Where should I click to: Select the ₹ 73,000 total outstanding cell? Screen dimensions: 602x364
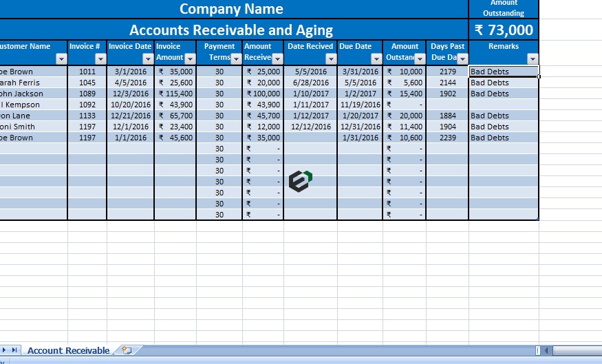[x=504, y=30]
